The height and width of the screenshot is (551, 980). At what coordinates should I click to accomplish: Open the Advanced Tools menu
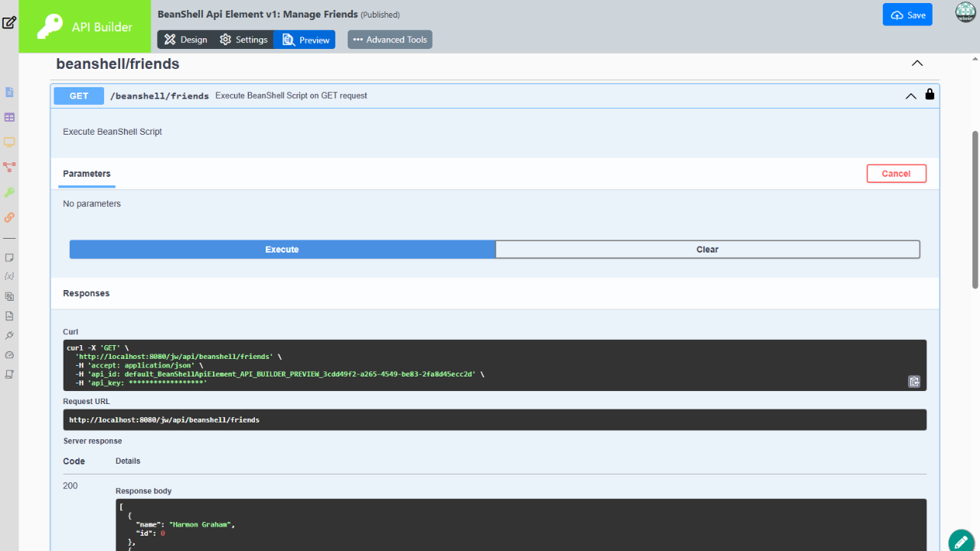pos(390,40)
